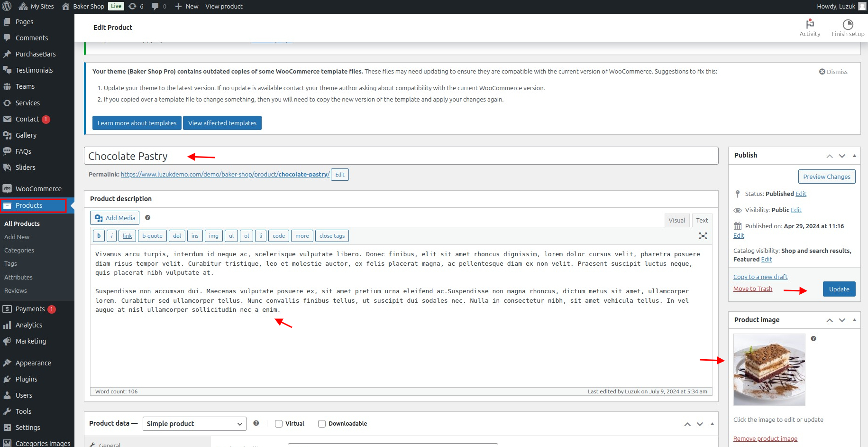Move Product image panel down
Viewport: 868px width, 447px height.
(x=842, y=320)
